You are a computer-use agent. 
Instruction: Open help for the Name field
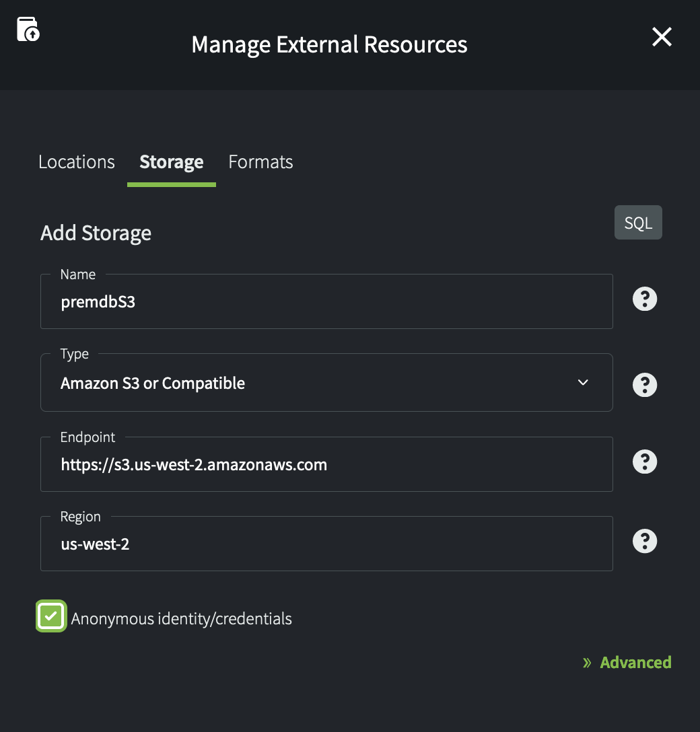point(644,299)
